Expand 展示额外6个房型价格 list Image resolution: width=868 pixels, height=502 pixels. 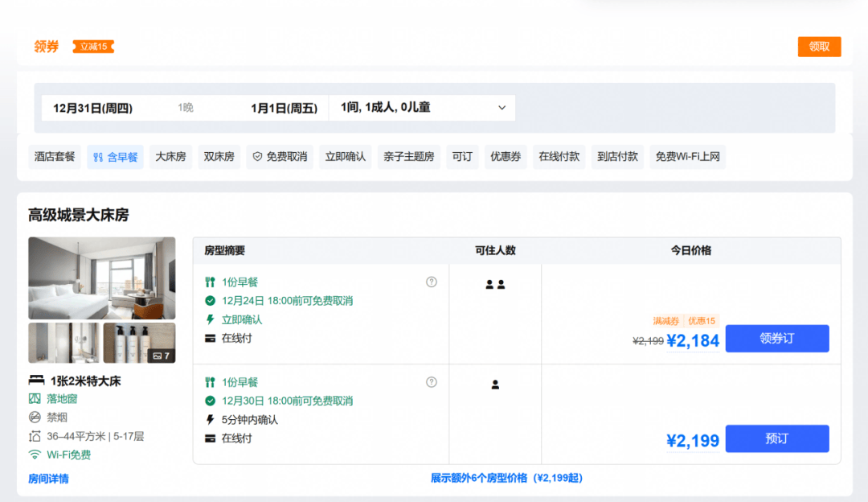pyautogui.click(x=506, y=478)
